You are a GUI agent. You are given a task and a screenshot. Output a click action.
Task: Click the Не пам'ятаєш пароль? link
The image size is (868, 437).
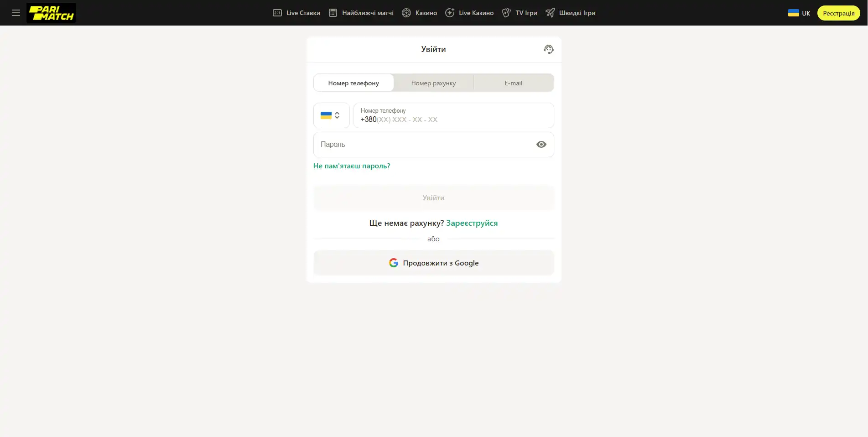(x=352, y=166)
